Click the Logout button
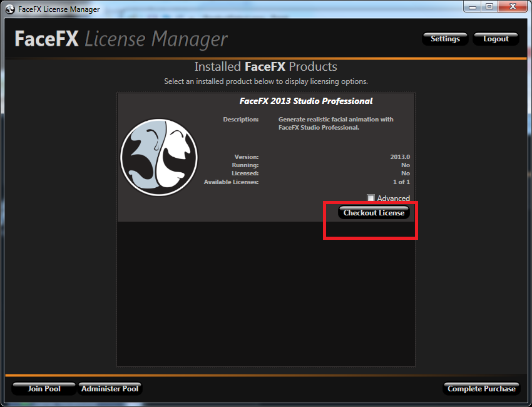This screenshot has height=407, width=532. 496,39
